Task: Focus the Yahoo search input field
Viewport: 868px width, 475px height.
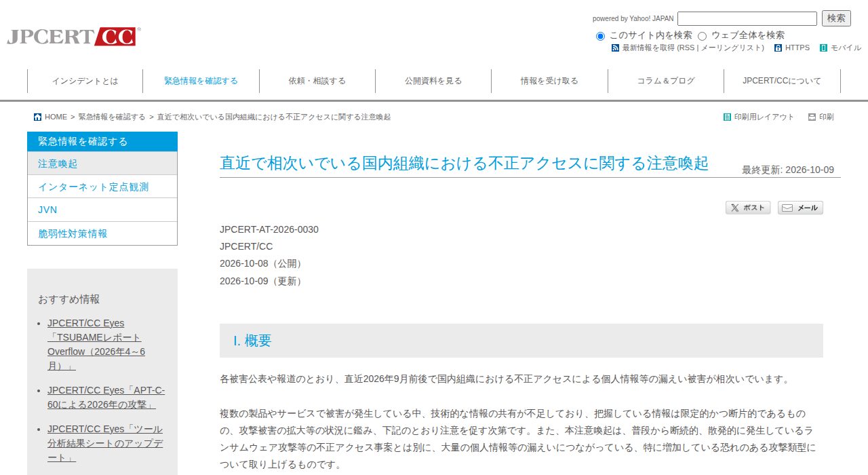Action: (747, 18)
